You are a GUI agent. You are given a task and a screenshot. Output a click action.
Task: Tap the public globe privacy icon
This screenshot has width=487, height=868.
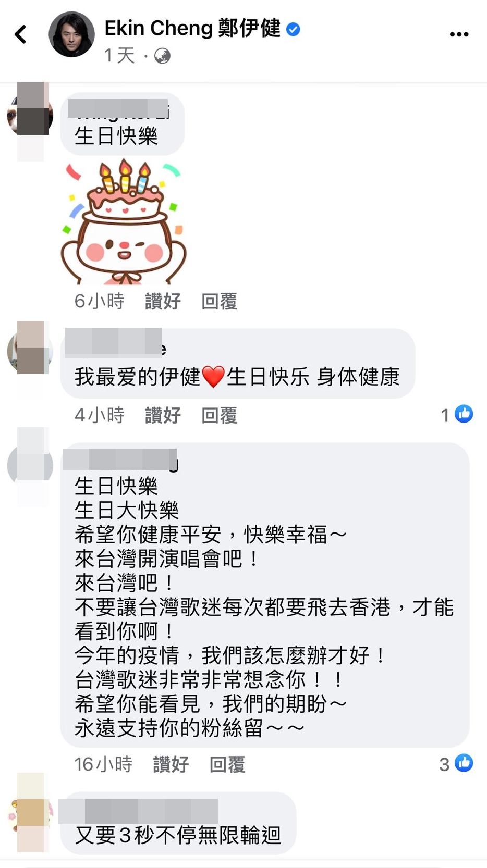[x=162, y=56]
